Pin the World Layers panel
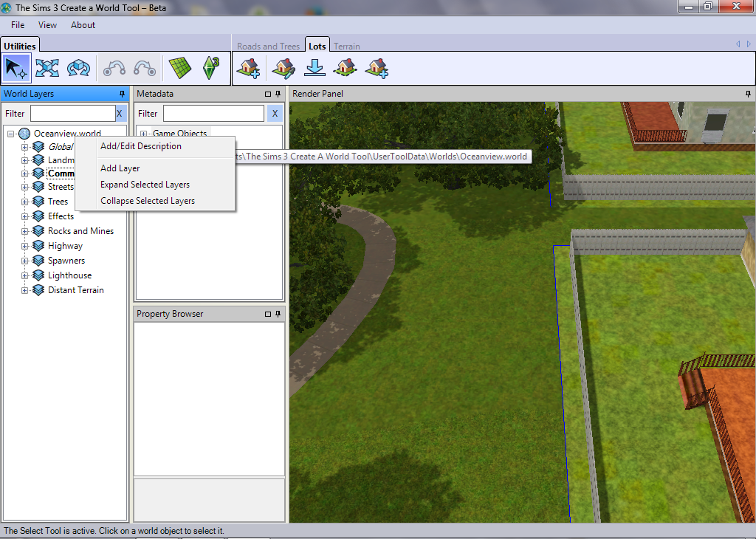Image resolution: width=756 pixels, height=539 pixels. click(122, 95)
